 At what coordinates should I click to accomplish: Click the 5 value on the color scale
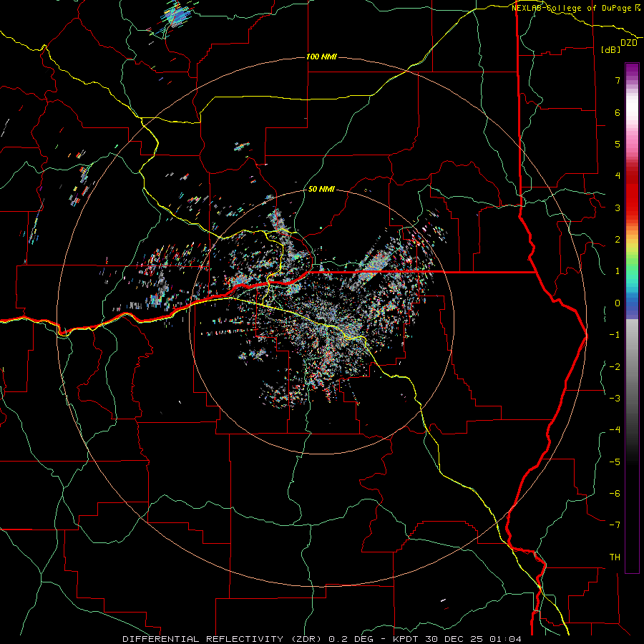coord(618,144)
